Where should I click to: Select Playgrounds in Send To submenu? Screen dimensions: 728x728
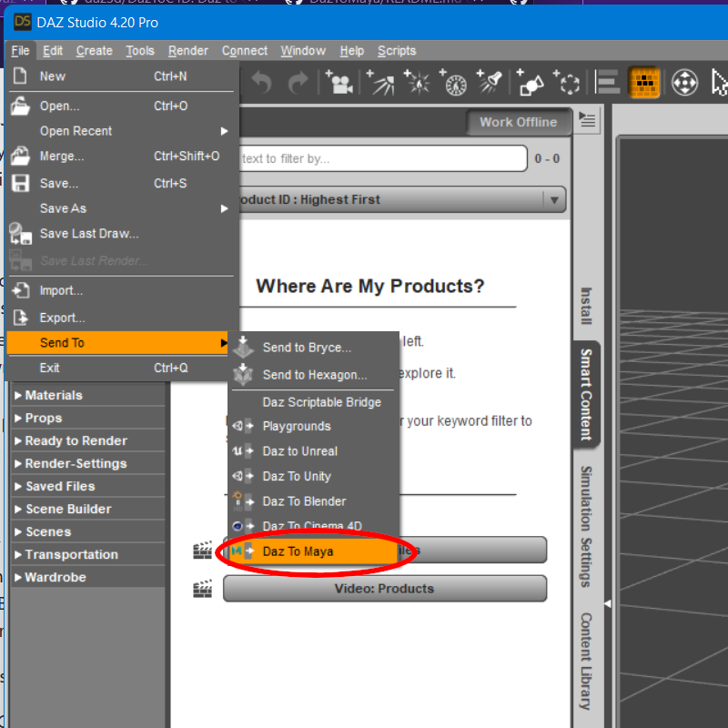[313, 426]
